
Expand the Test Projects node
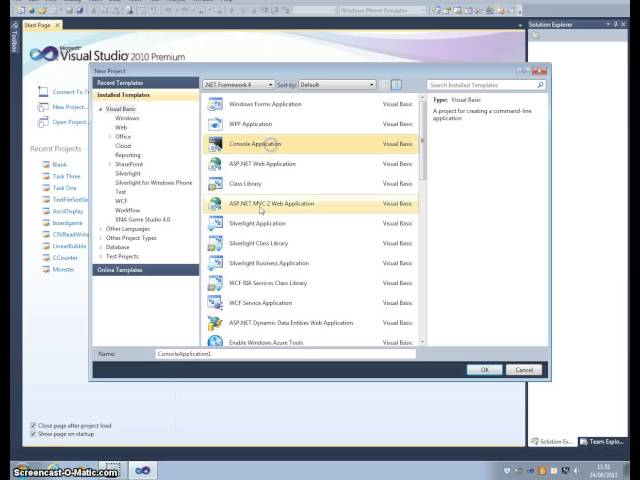(x=100, y=257)
